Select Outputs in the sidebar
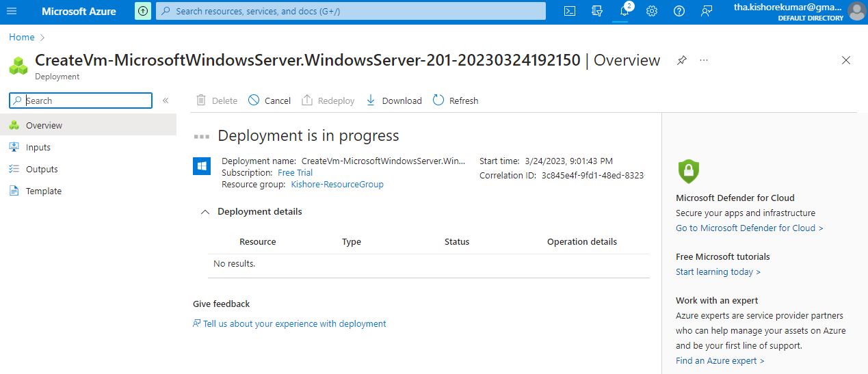This screenshot has height=374, width=868. [x=42, y=169]
